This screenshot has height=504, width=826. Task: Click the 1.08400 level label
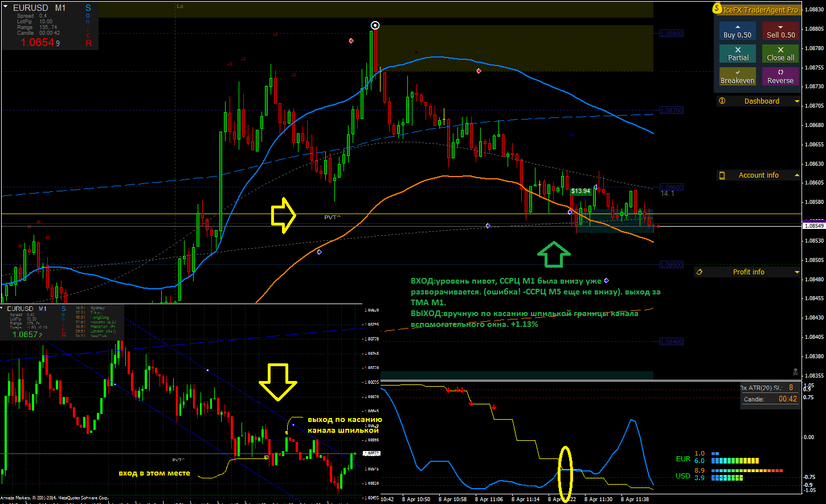(672, 342)
